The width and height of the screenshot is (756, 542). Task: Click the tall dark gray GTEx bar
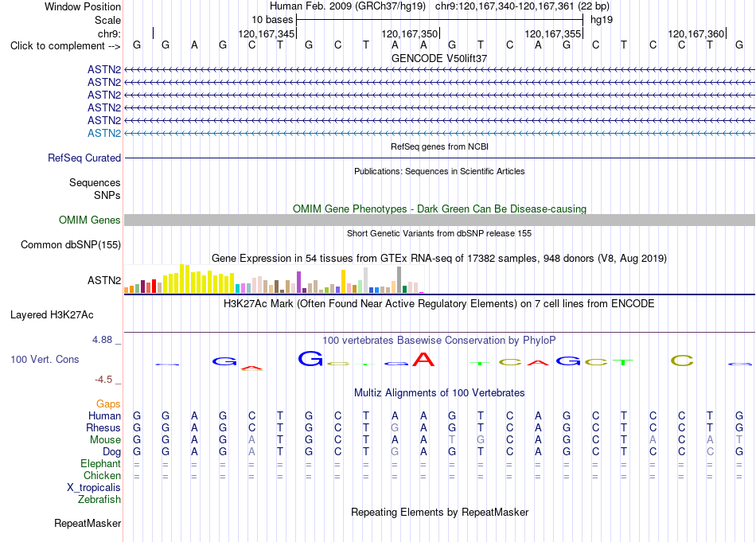(x=399, y=279)
